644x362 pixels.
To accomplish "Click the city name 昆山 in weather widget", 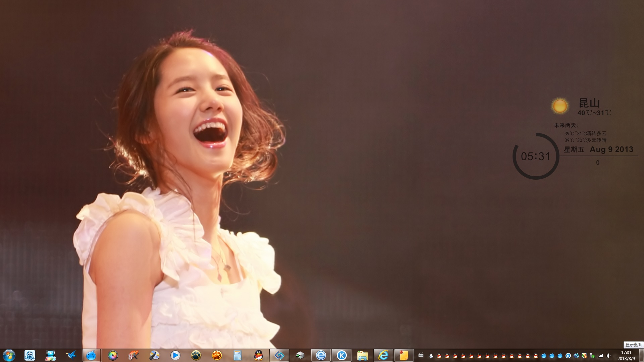I will [589, 103].
